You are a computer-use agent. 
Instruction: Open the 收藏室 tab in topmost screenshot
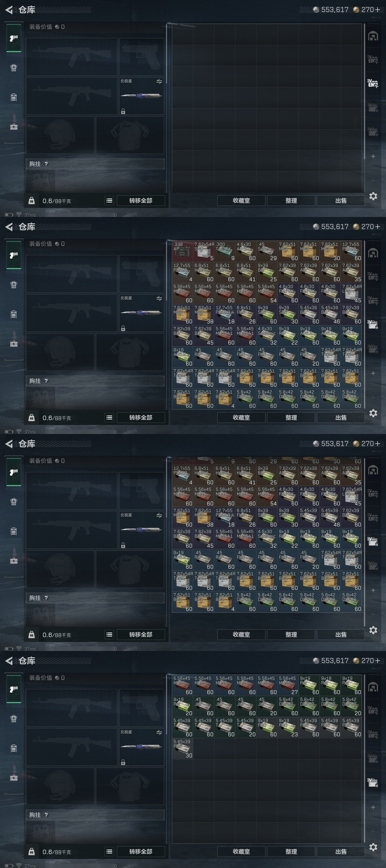click(x=241, y=200)
